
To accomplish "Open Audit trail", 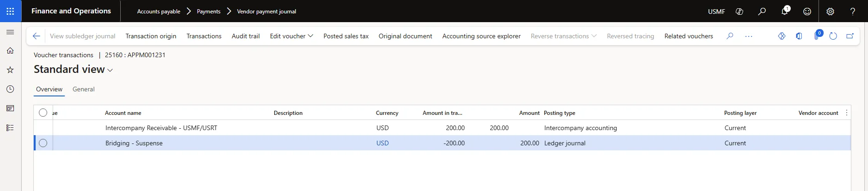I will click(246, 36).
